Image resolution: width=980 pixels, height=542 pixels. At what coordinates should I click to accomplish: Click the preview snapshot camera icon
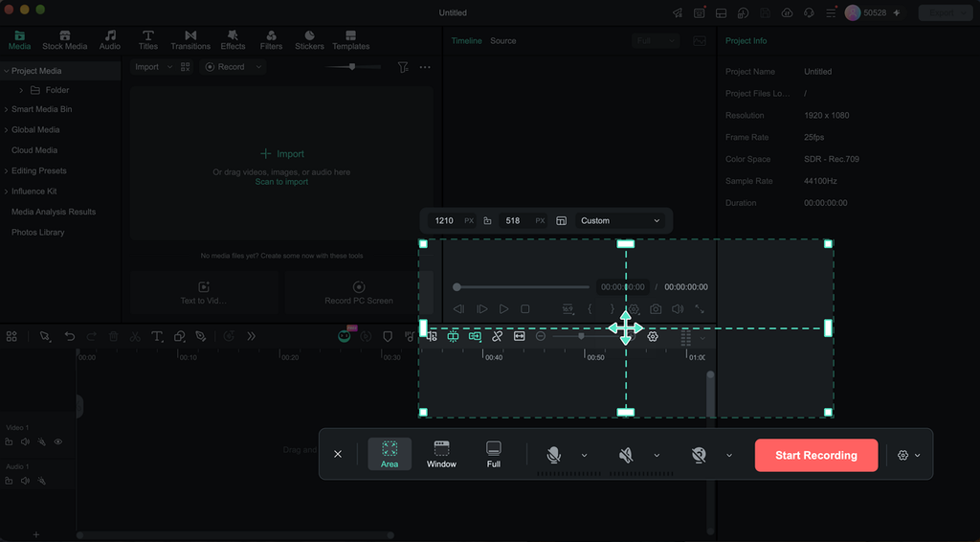[x=656, y=308]
